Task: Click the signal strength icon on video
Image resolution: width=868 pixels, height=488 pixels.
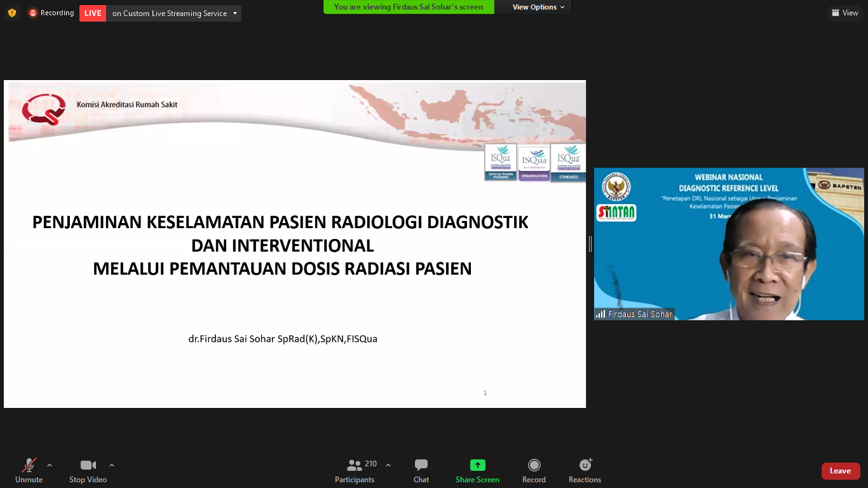Action: 600,314
